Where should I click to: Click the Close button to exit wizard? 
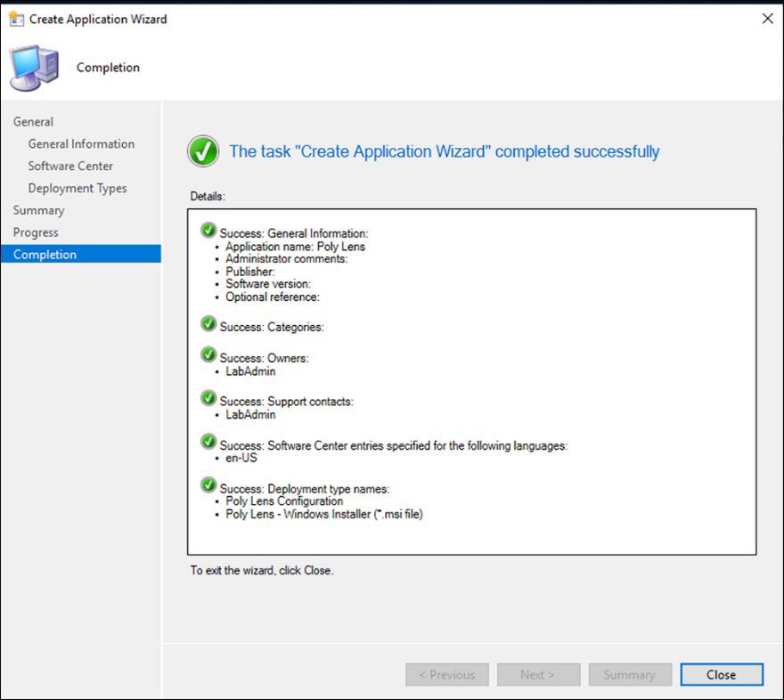[x=722, y=674]
